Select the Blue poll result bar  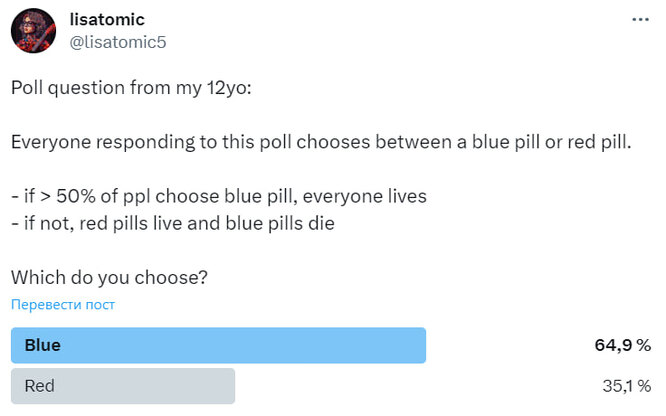pyautogui.click(x=218, y=345)
